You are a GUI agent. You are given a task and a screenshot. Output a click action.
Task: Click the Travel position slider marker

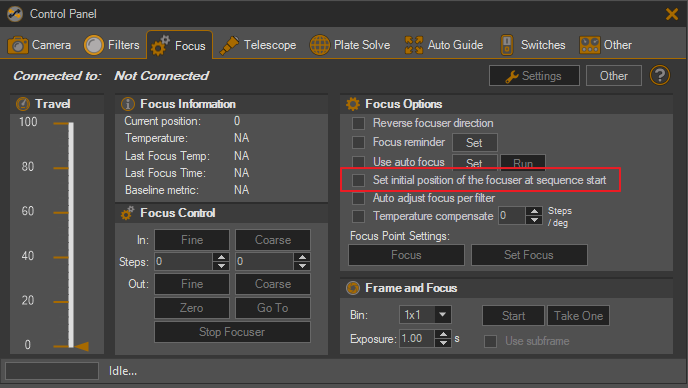point(82,346)
